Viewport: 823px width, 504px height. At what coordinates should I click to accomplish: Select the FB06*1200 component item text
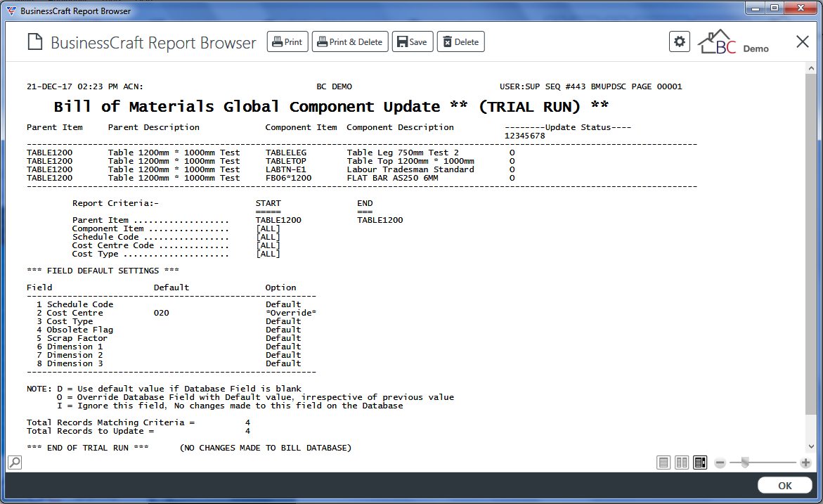pos(289,178)
